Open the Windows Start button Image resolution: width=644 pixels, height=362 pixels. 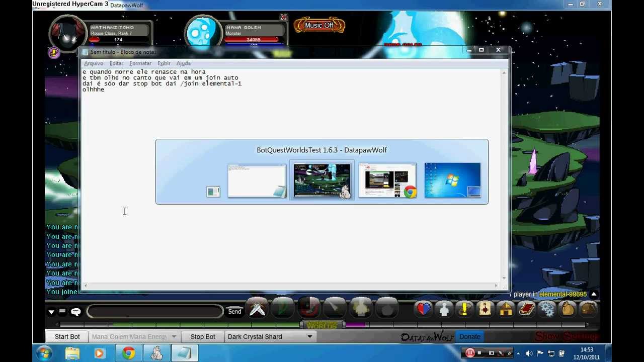[44, 353]
